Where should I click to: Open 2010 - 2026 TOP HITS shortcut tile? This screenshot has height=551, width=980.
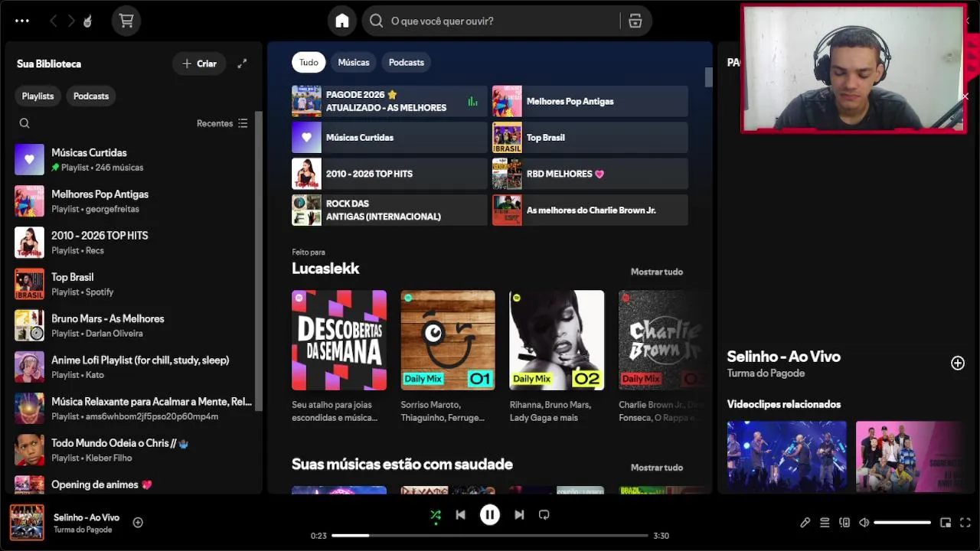click(389, 174)
